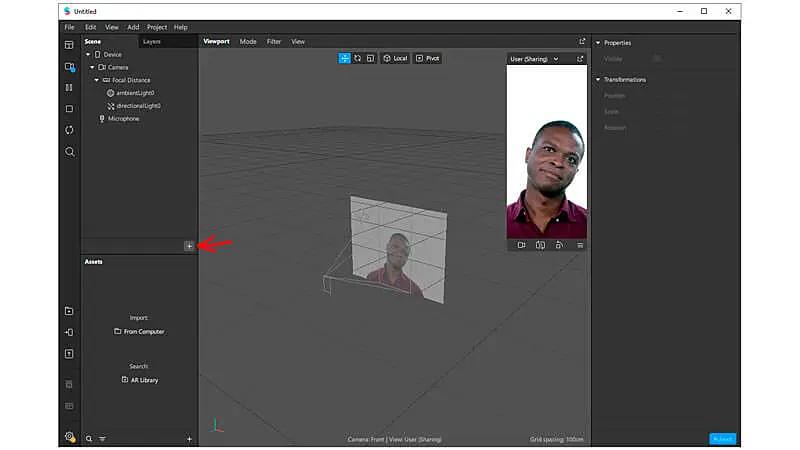800x450 pixels.
Task: Select the rotate manipulator tool
Action: pyautogui.click(x=357, y=58)
